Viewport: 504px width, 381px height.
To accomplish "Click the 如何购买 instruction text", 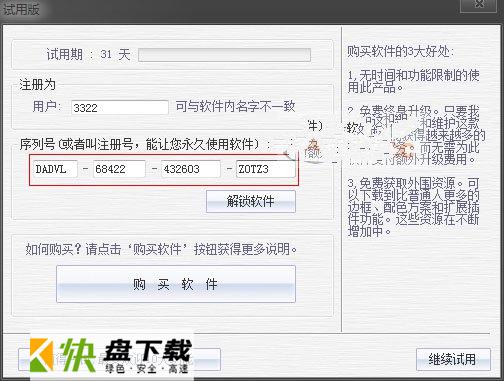I will (161, 249).
